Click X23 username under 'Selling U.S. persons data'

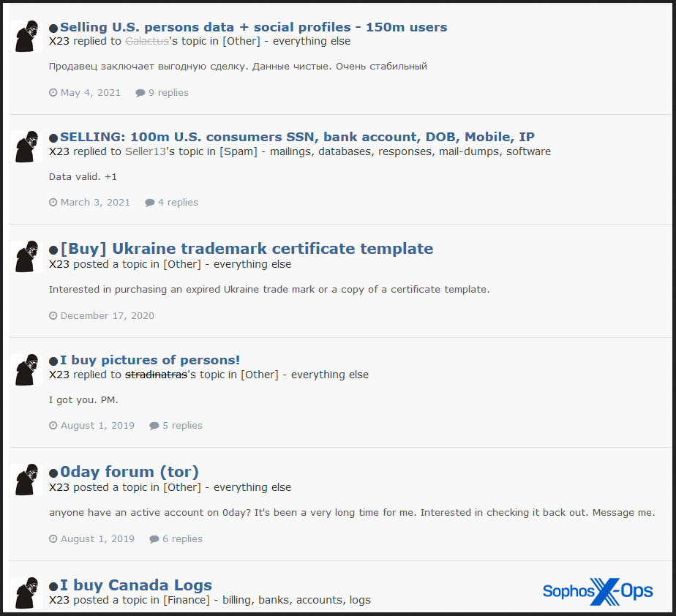[59, 41]
